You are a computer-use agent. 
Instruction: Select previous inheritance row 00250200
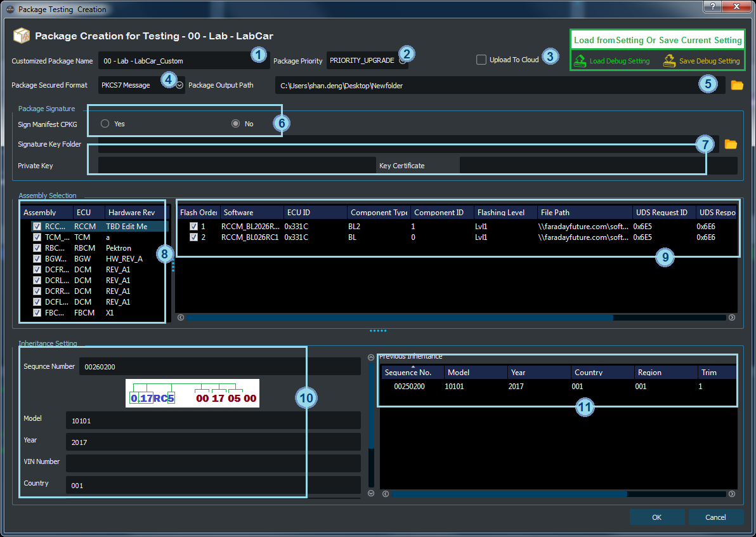point(559,387)
